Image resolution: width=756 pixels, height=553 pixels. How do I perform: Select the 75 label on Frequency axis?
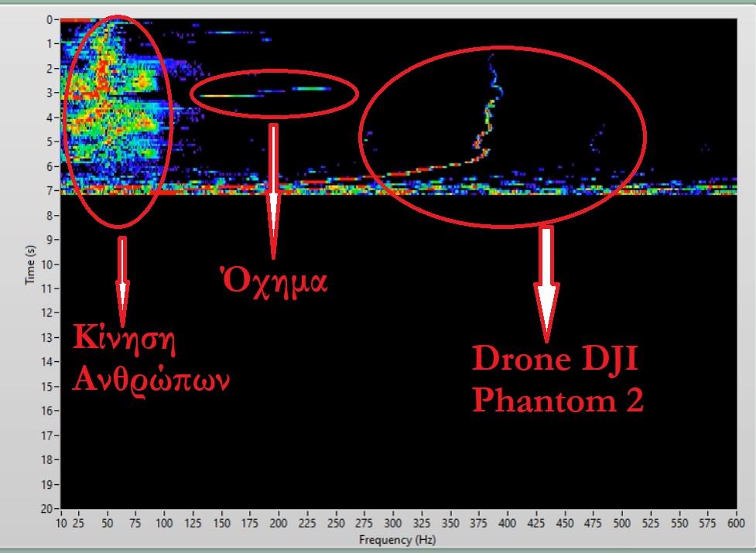click(136, 524)
